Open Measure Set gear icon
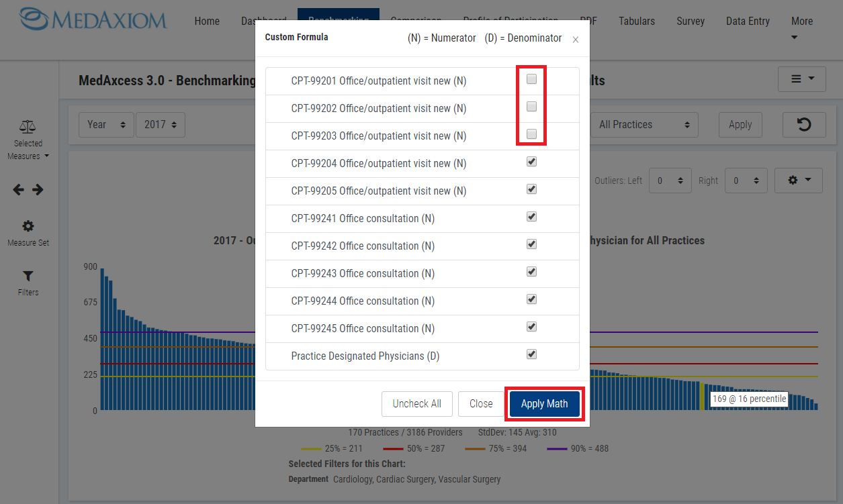Viewport: 843px width, 504px height. point(28,226)
